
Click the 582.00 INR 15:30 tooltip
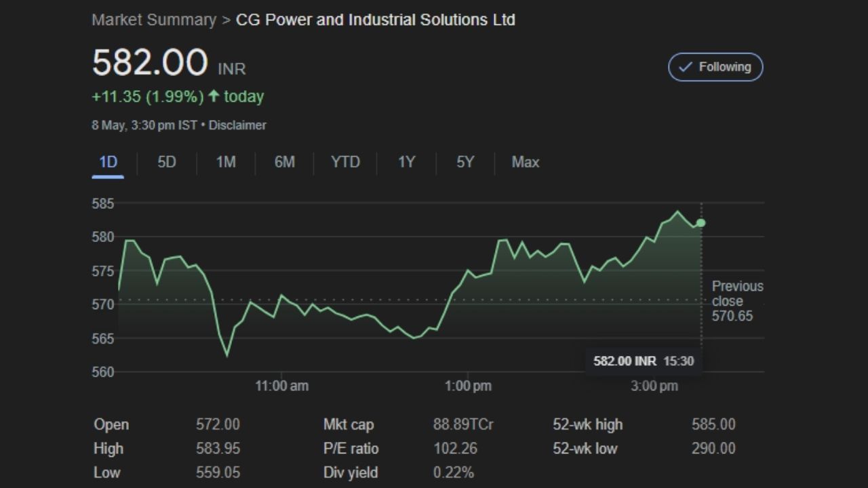click(x=644, y=361)
